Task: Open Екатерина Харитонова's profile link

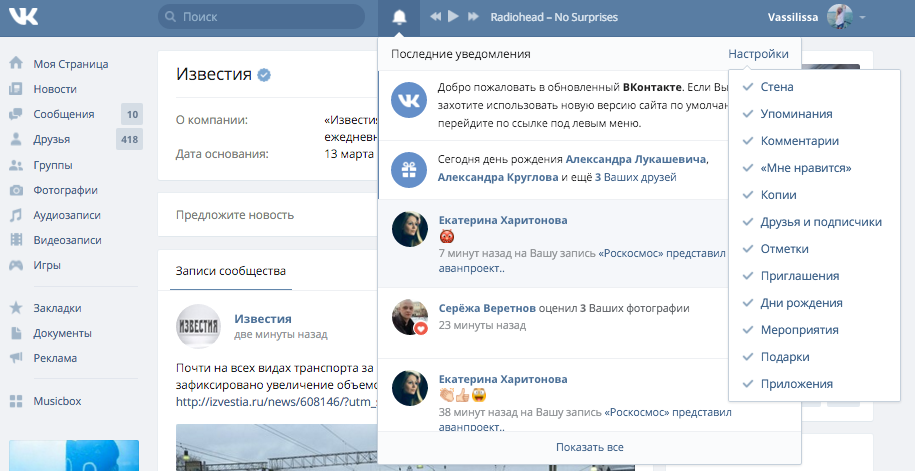Action: 503,220
